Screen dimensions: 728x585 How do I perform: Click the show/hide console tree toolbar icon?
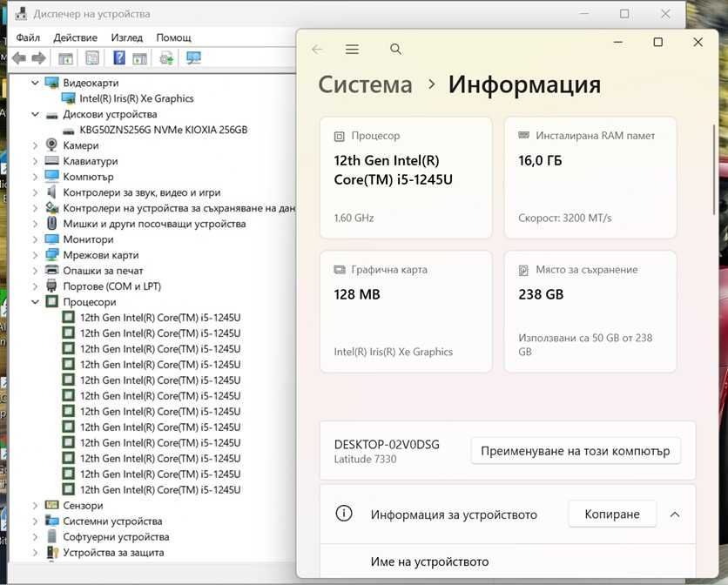pyautogui.click(x=65, y=58)
